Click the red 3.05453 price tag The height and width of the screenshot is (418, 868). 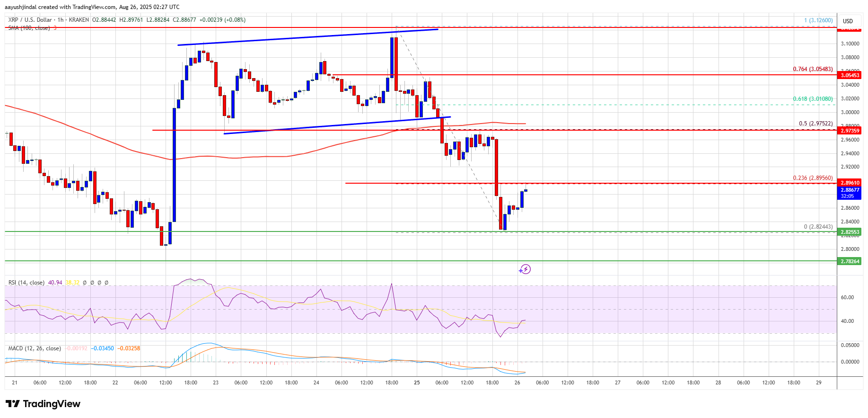pos(850,75)
